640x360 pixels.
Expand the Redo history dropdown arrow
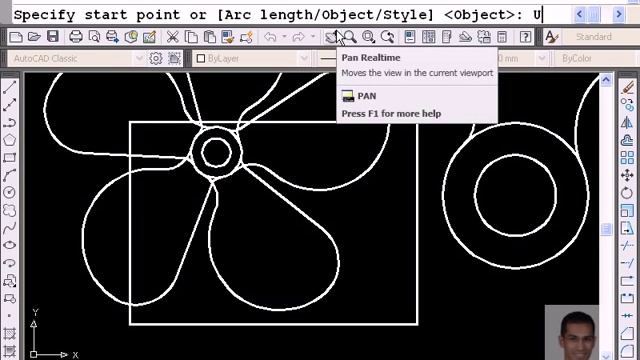click(x=313, y=37)
